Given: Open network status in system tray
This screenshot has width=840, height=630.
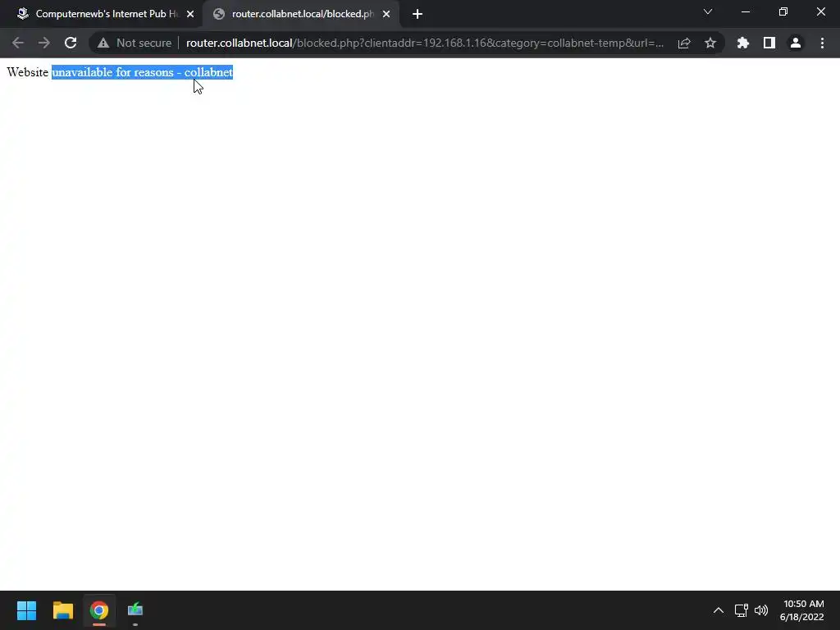Looking at the screenshot, I should [x=741, y=610].
